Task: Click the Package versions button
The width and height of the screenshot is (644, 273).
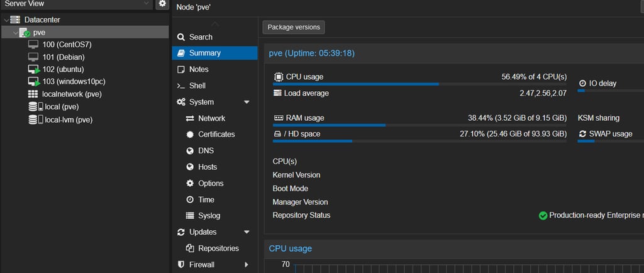Action: 294,27
